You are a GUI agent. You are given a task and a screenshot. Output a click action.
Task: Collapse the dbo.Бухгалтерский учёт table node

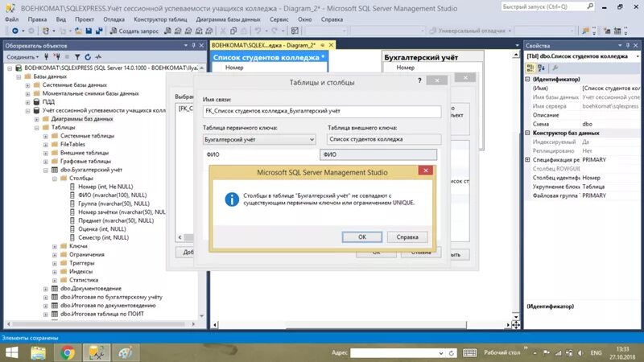pyautogui.click(x=46, y=170)
